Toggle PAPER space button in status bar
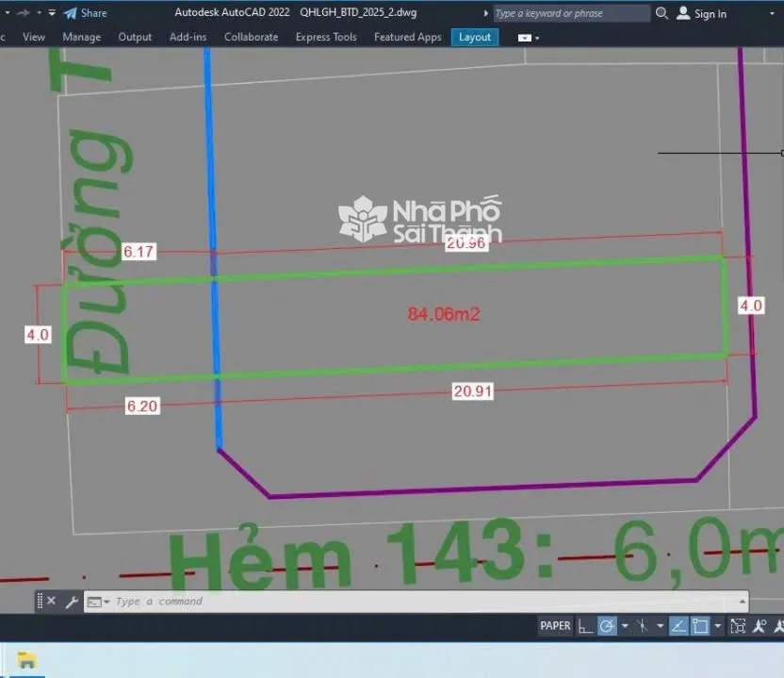Viewport: 784px width, 678px height. [555, 625]
